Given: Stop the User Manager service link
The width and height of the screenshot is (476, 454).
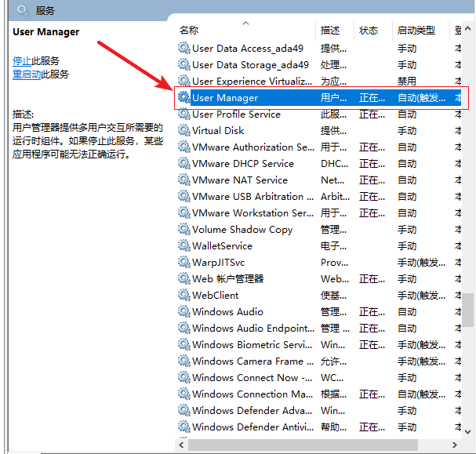Looking at the screenshot, I should (22, 61).
